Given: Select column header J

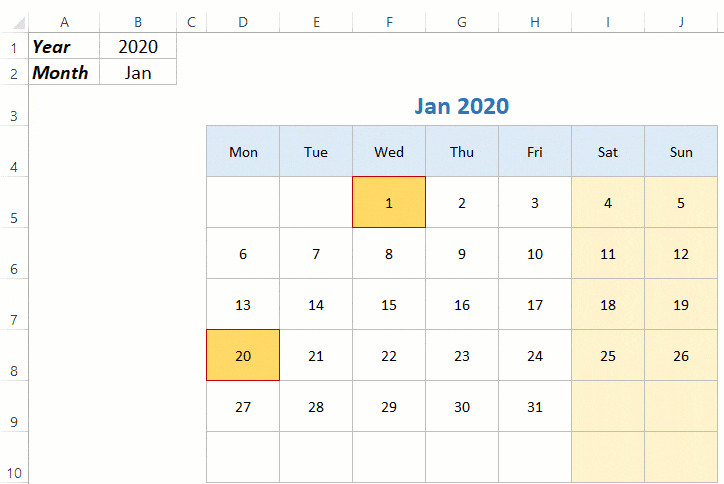Looking at the screenshot, I should pos(681,21).
